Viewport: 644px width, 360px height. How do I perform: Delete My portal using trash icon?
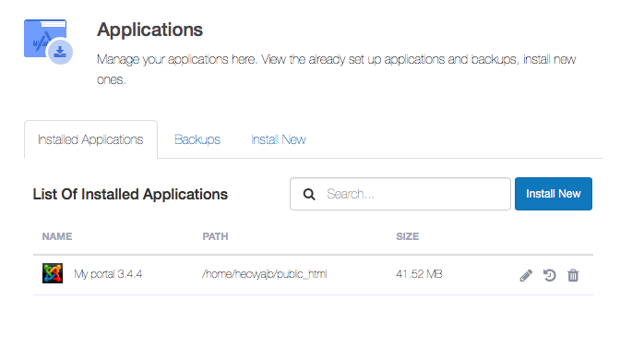coord(573,275)
